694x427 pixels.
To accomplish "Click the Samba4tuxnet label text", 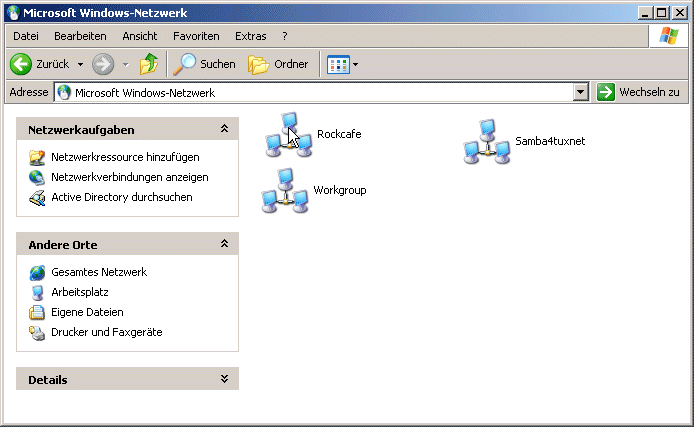I will (x=550, y=141).
